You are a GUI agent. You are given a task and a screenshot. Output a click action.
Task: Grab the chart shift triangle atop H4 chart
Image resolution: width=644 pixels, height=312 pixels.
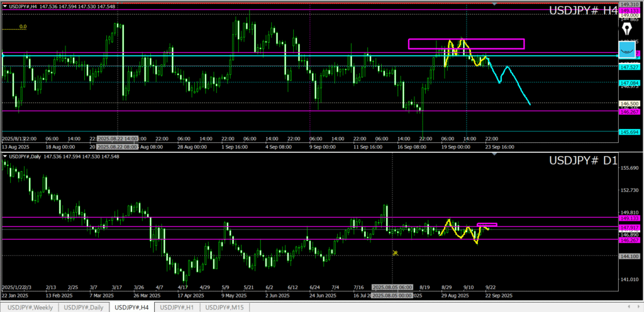coord(494,4)
